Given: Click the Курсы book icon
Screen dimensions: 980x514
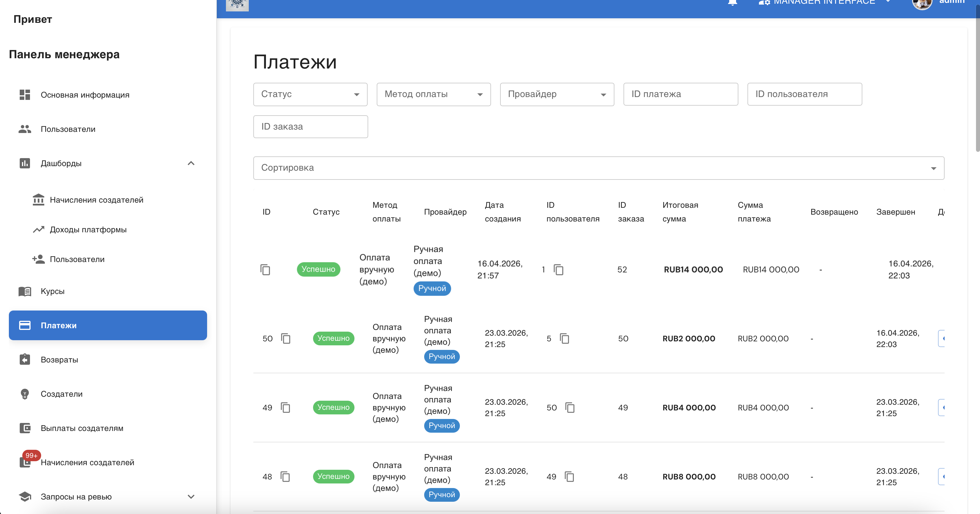Looking at the screenshot, I should [25, 291].
